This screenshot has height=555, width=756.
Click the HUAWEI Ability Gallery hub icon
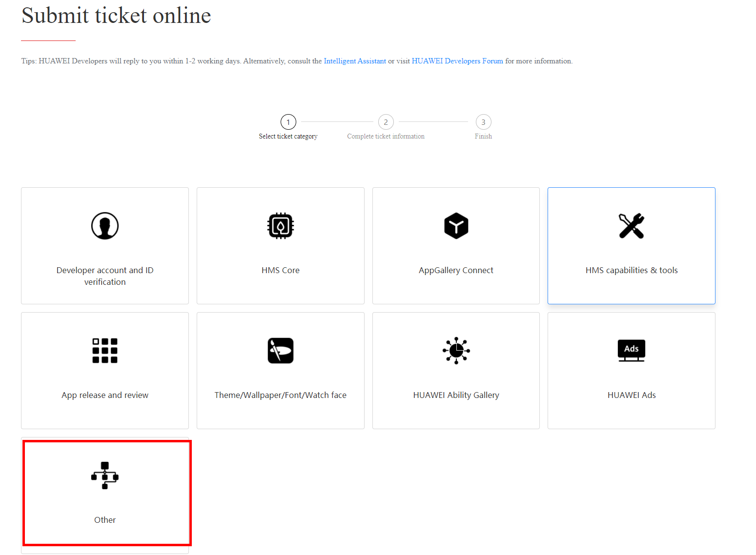[x=456, y=351]
